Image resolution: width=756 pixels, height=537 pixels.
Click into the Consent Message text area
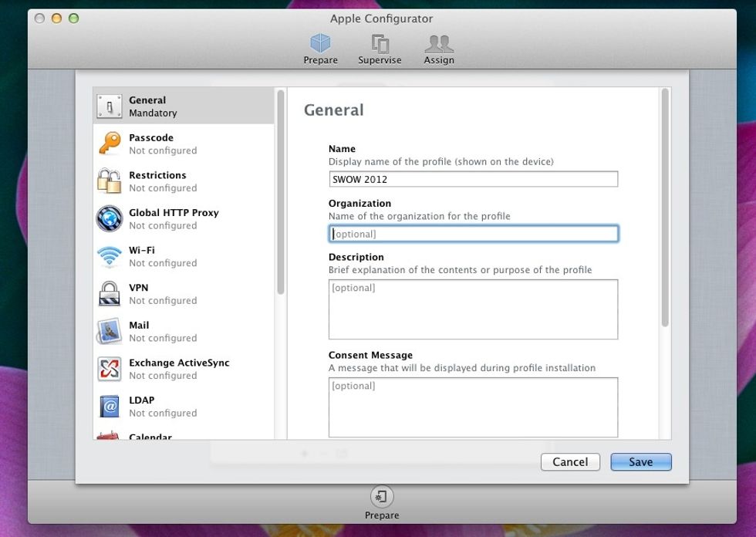(473, 407)
